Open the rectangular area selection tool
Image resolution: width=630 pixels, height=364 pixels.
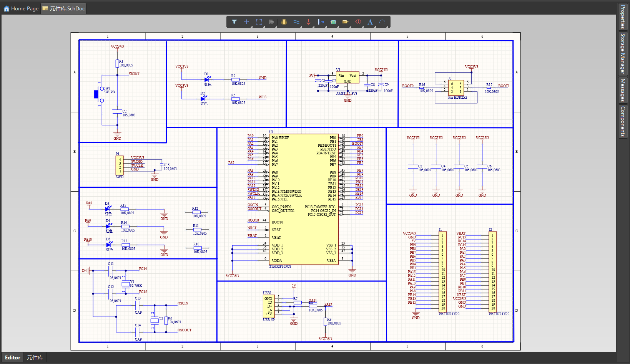[259, 22]
